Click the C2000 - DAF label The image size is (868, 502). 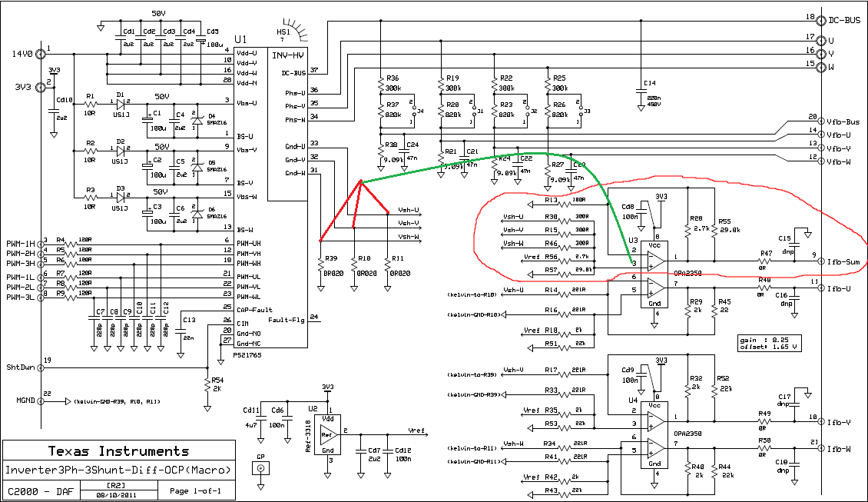coord(41,491)
